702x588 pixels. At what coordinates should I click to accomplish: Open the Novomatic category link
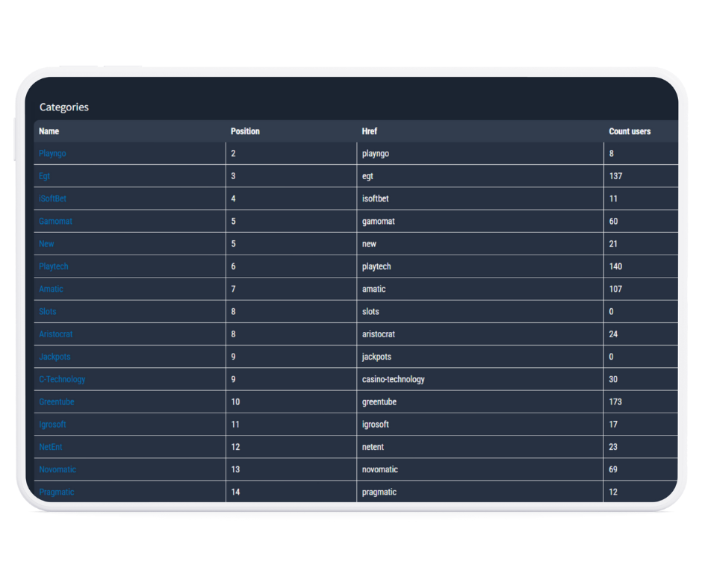58,469
